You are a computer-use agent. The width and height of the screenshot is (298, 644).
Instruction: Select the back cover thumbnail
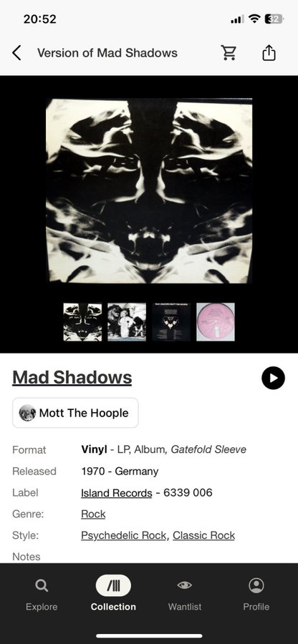(171, 322)
